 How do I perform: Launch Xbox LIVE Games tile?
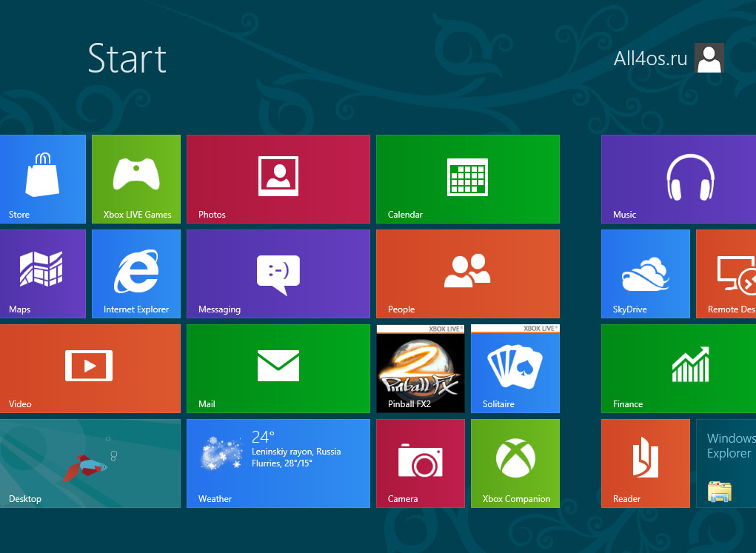pos(136,179)
